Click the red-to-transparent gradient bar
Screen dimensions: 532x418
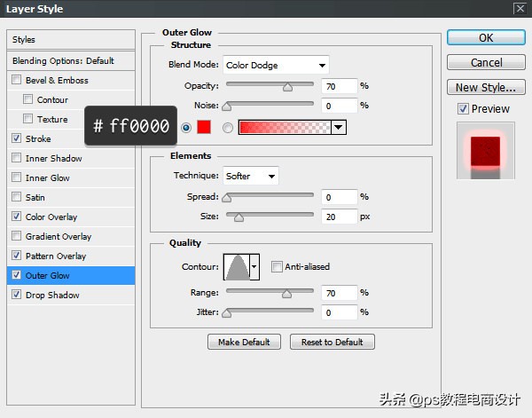285,127
